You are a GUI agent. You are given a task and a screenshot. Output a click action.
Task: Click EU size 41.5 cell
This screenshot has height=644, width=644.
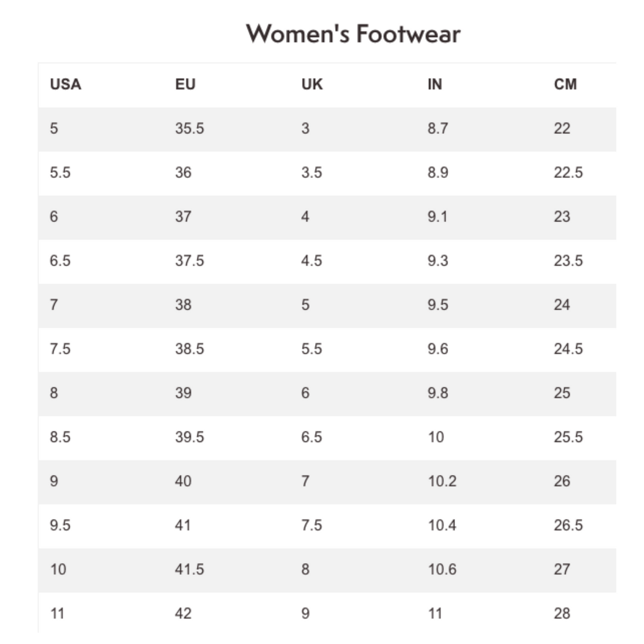(x=189, y=569)
